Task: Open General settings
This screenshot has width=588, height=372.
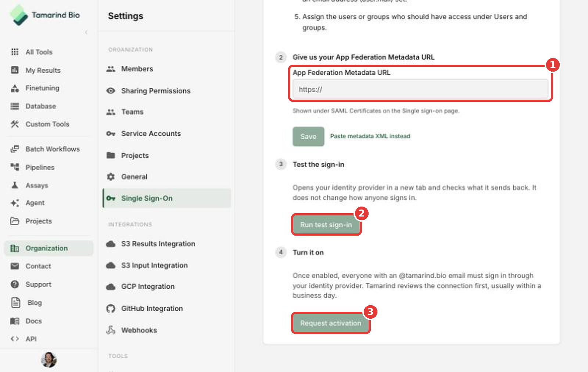Action: pos(167,177)
